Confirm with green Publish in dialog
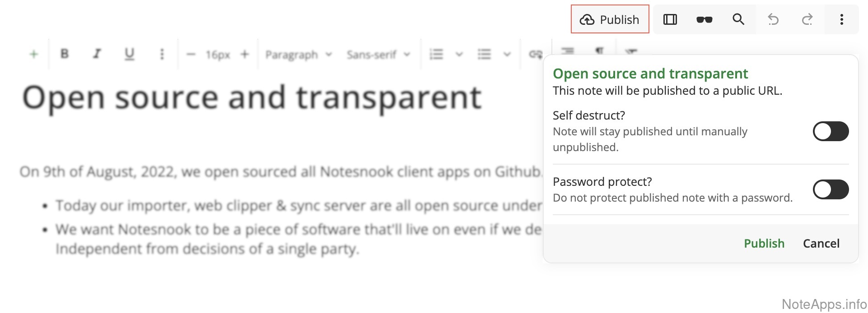 764,244
